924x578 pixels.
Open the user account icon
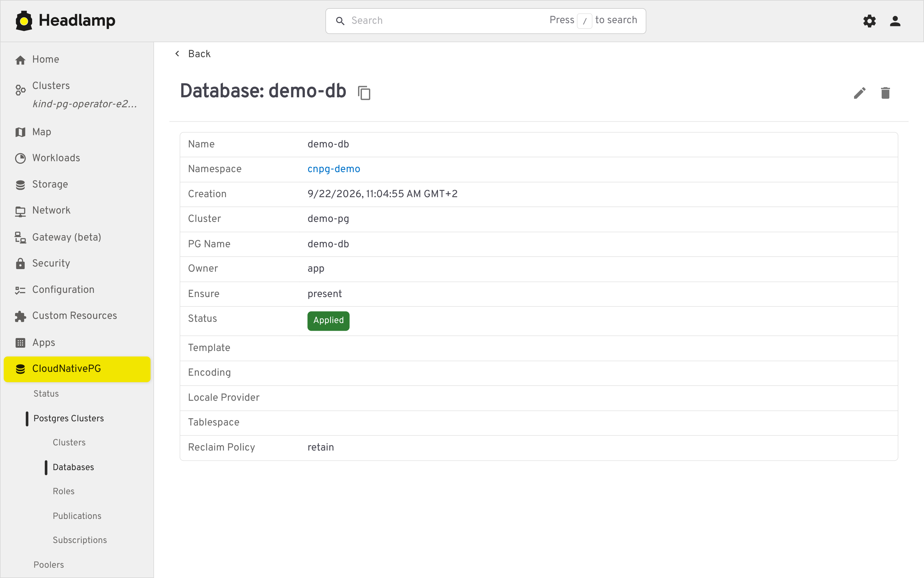(x=895, y=21)
